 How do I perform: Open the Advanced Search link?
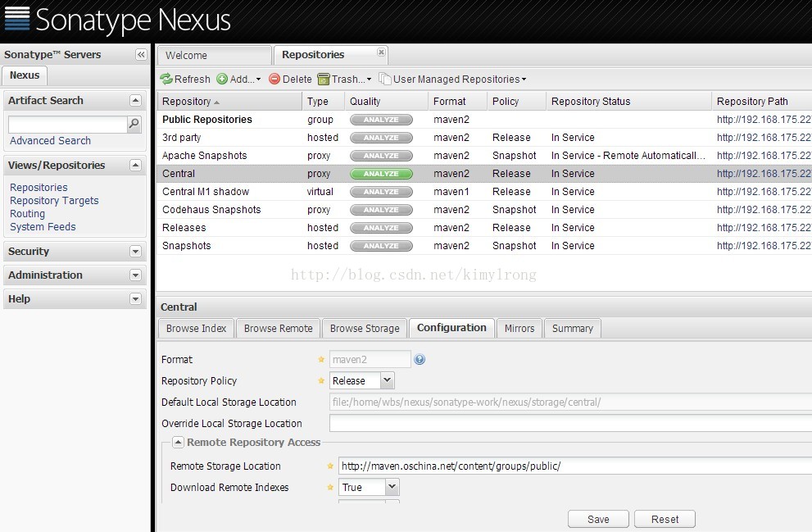[x=50, y=141]
